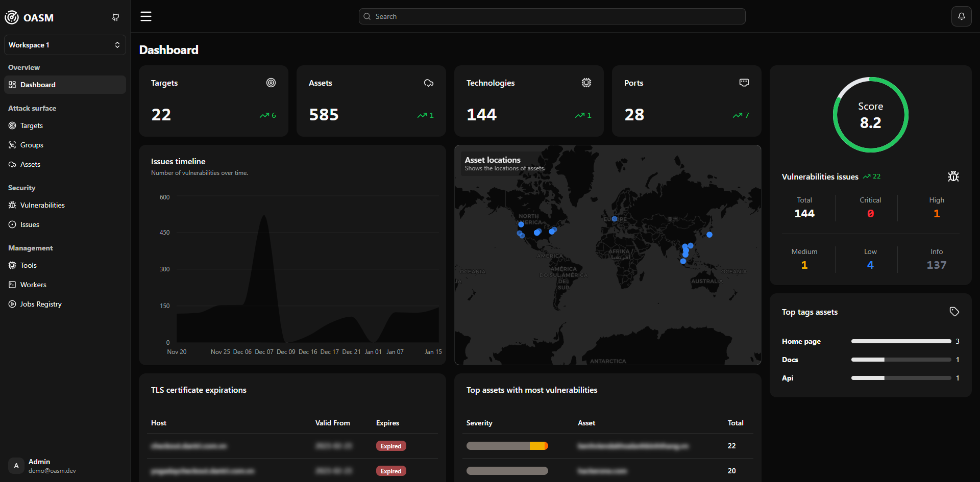Open the Vulnerabilities page from the sidebar

click(42, 205)
